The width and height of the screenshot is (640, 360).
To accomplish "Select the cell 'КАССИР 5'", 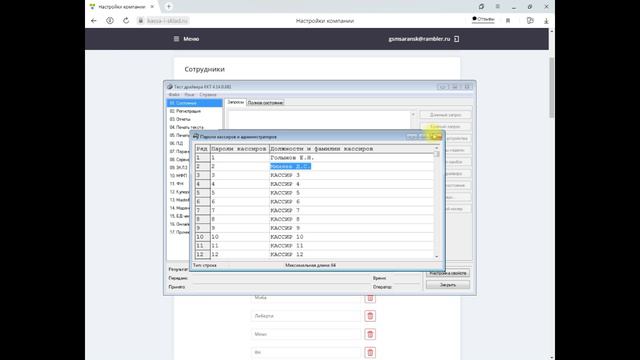I will pyautogui.click(x=351, y=193).
